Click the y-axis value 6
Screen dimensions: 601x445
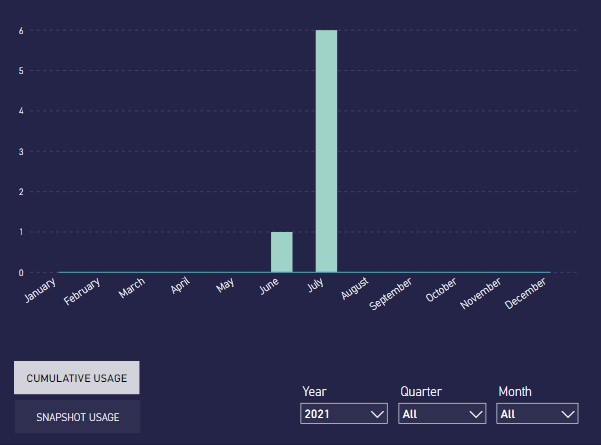(21, 31)
